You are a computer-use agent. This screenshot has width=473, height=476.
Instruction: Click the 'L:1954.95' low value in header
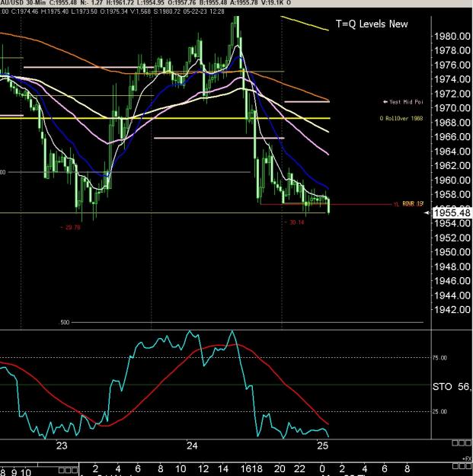[x=151, y=3]
